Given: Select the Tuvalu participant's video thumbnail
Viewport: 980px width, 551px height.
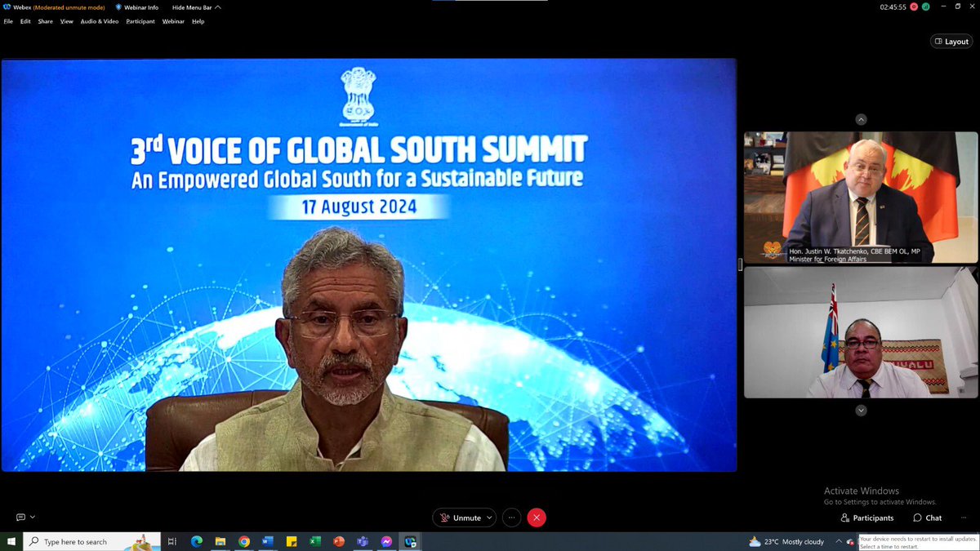Looking at the screenshot, I should (x=861, y=332).
